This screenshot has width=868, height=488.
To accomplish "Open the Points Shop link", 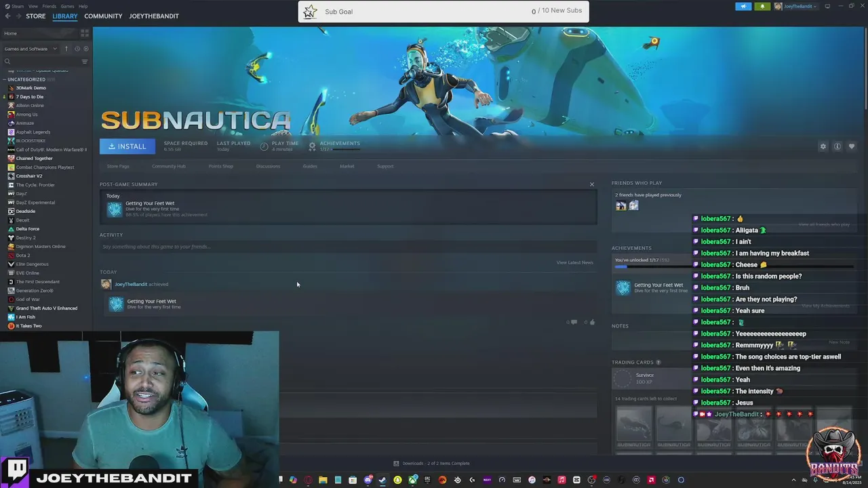I will click(221, 166).
